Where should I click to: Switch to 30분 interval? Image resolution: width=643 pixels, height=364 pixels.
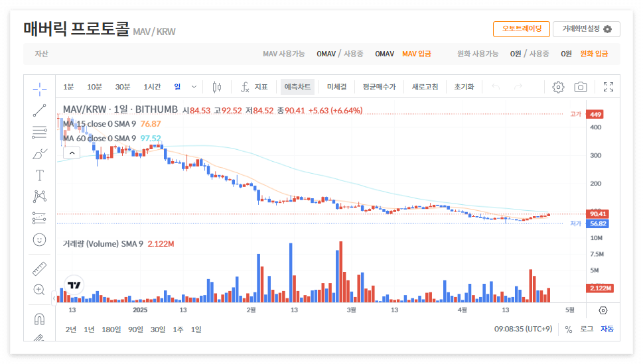[123, 87]
